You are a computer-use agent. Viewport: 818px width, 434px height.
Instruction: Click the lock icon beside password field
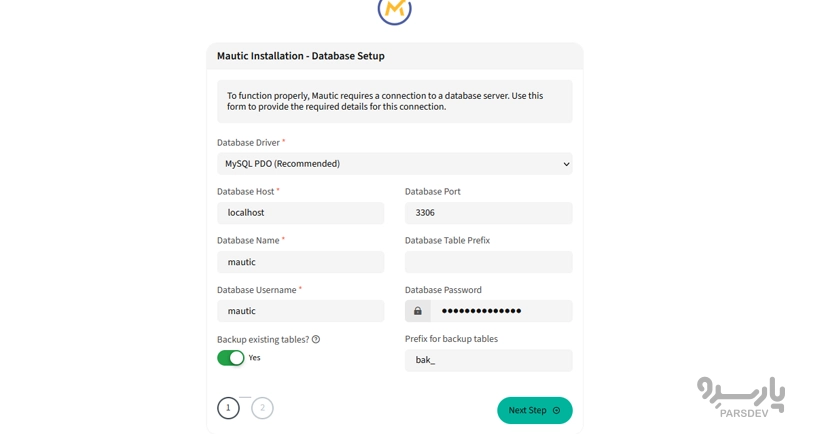tap(418, 311)
